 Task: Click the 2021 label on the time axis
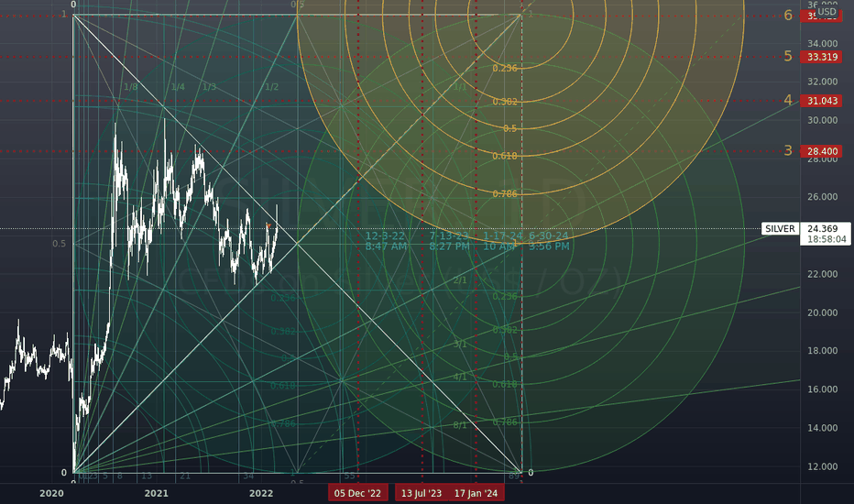click(157, 493)
